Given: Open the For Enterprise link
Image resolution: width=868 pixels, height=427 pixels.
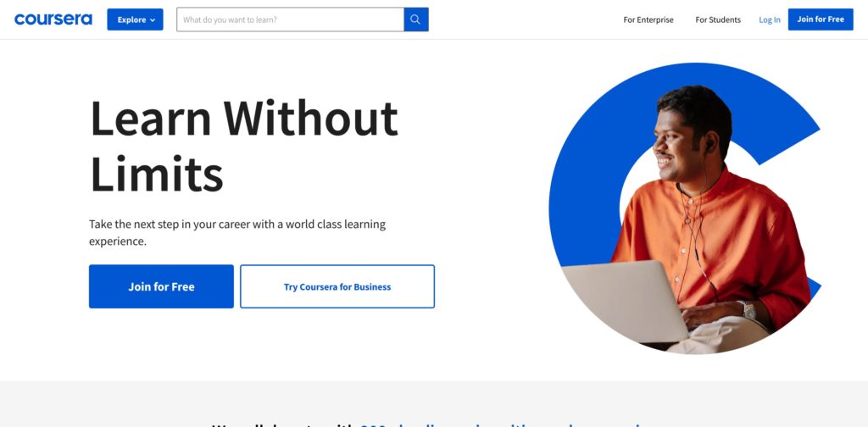Looking at the screenshot, I should pos(648,20).
